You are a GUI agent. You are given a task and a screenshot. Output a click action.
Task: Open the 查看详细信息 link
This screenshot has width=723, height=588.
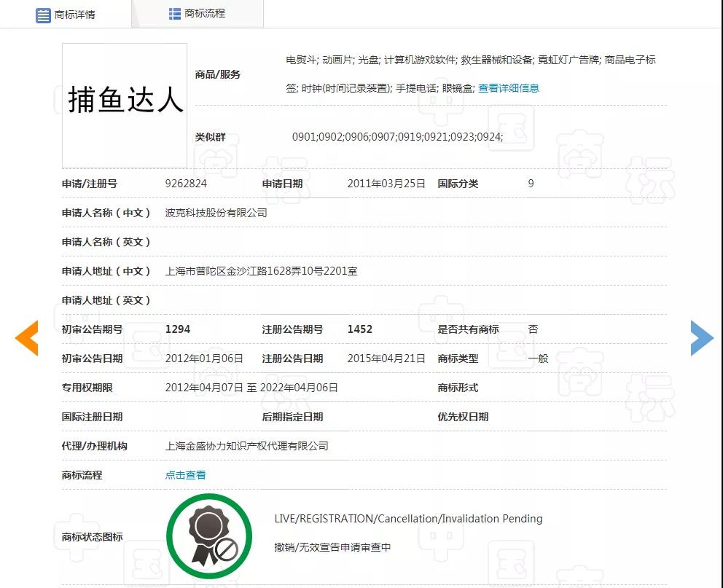[x=509, y=88]
